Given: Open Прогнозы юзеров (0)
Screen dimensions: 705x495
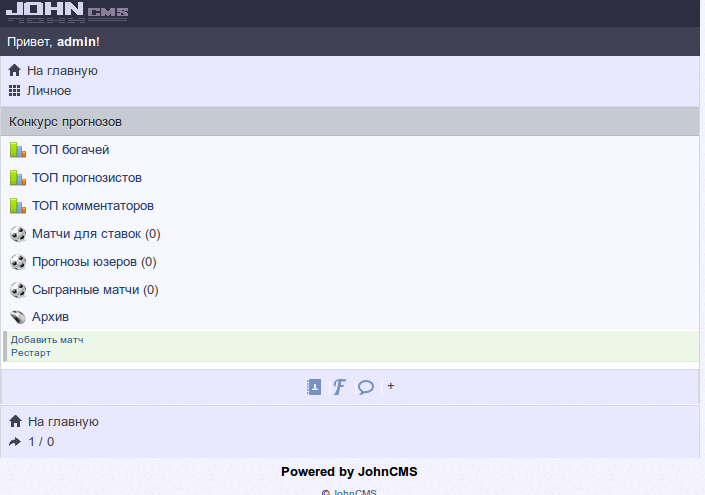Looking at the screenshot, I should click(x=94, y=262).
